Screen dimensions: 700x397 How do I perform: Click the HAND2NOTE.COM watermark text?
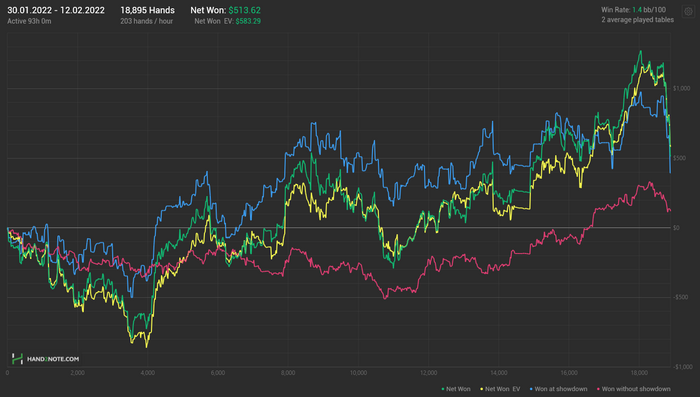[53, 359]
